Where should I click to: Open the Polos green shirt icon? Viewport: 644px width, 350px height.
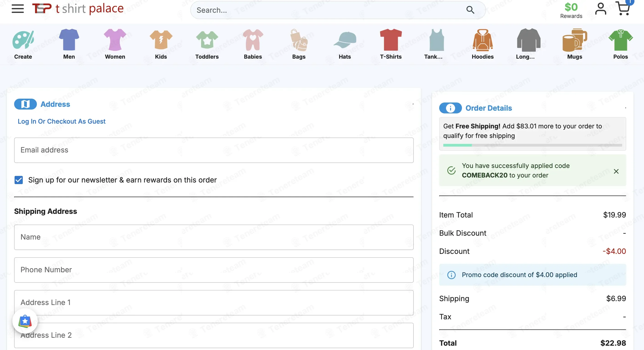pos(621,40)
